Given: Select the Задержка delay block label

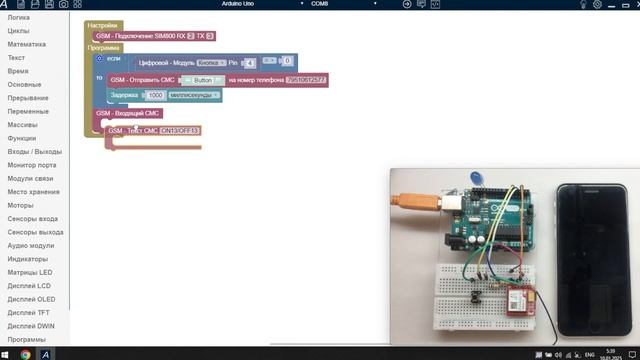Looking at the screenshot, I should (124, 95).
